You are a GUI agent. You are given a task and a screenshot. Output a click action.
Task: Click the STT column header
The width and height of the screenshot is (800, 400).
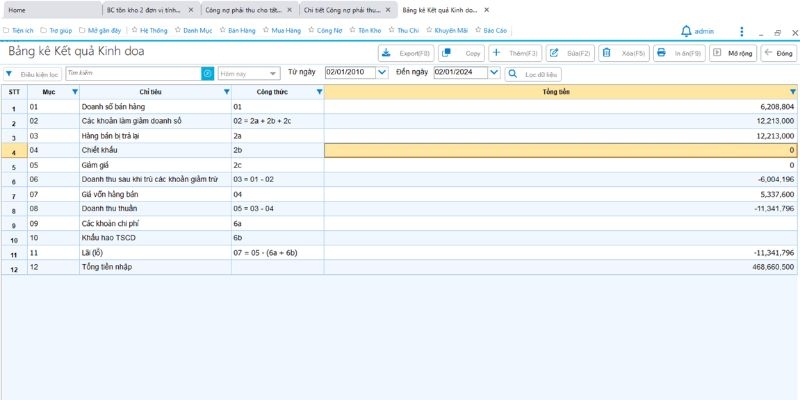click(x=14, y=92)
